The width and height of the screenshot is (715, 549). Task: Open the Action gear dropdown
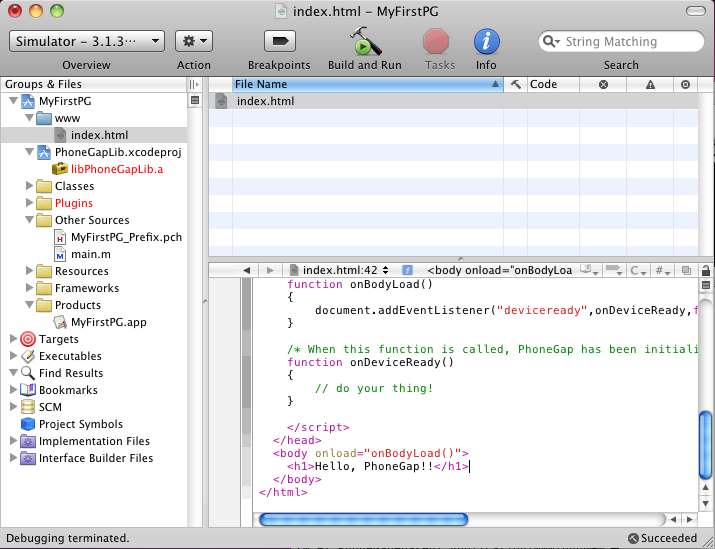click(194, 41)
